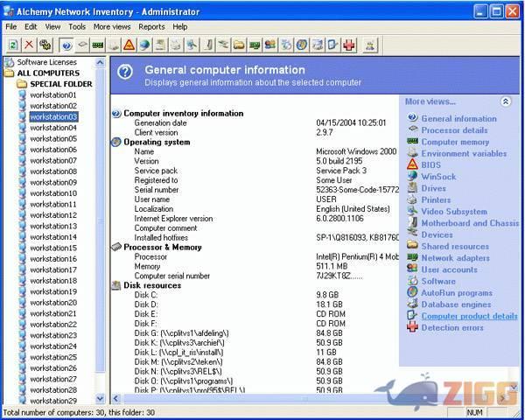Collapse the More views panel chevron
This screenshot has height=420, width=525.
pos(506,101)
